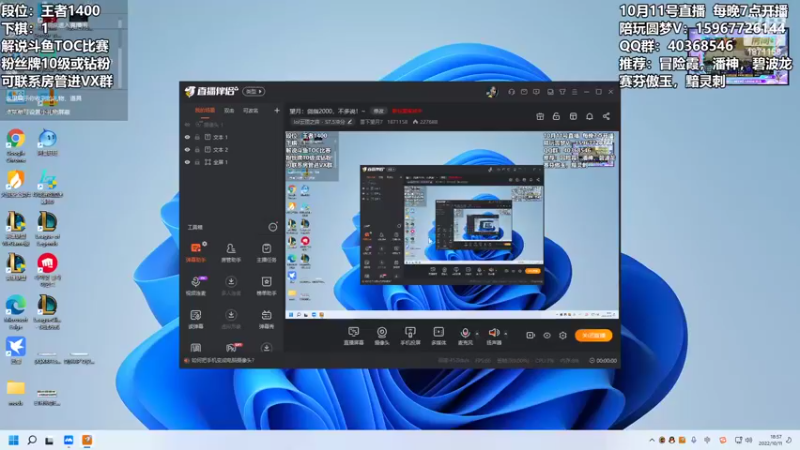This screenshot has height=450, width=800.
Task: Open the 读弹幕 tool icon
Action: [195, 319]
